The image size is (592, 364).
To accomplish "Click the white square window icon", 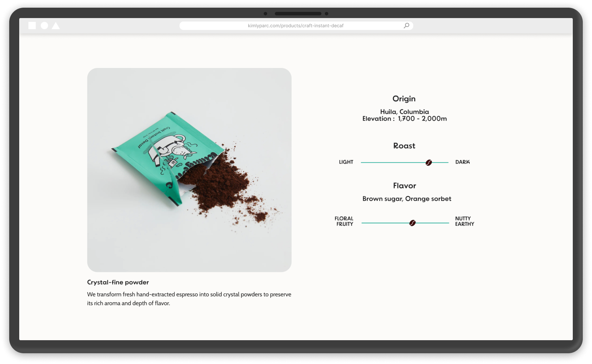I will [x=32, y=26].
